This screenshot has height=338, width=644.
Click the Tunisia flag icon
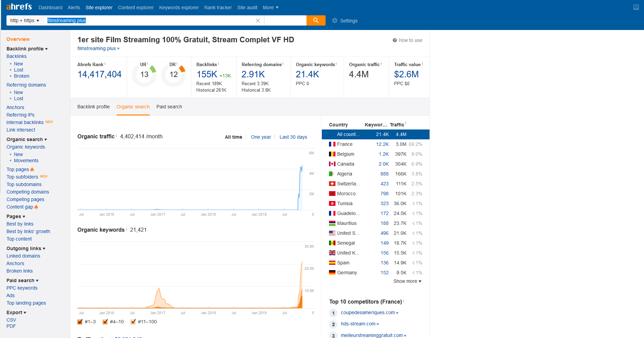[x=332, y=203]
